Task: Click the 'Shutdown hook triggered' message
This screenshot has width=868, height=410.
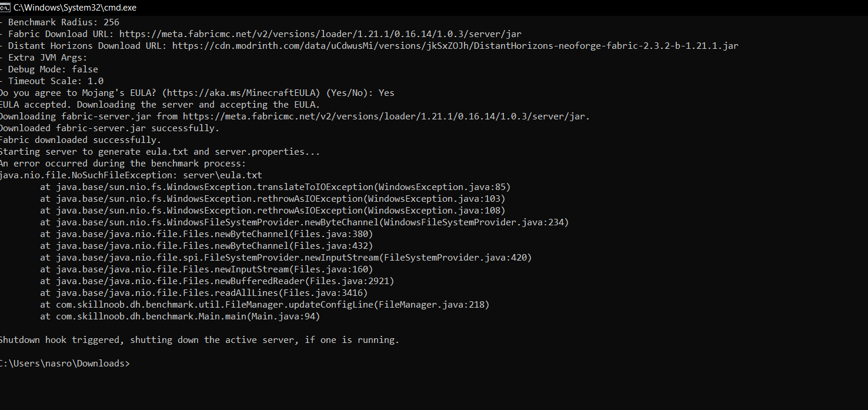Action: (199, 340)
